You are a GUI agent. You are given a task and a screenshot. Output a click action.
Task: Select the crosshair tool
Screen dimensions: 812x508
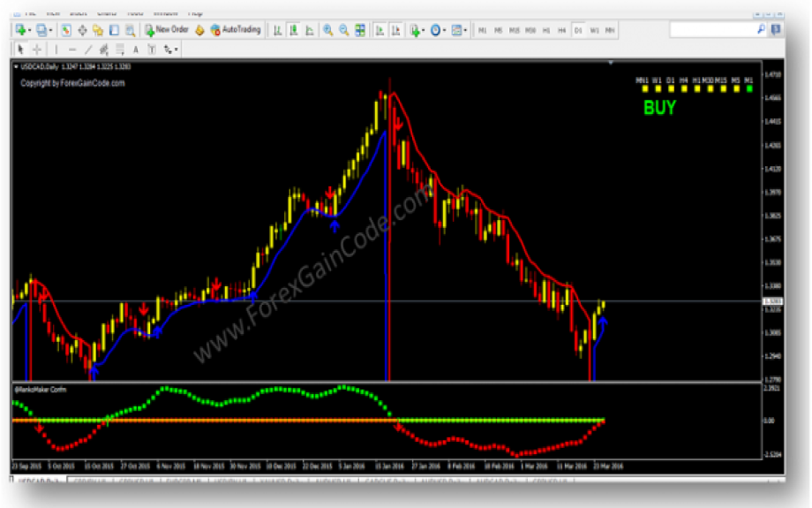36,49
